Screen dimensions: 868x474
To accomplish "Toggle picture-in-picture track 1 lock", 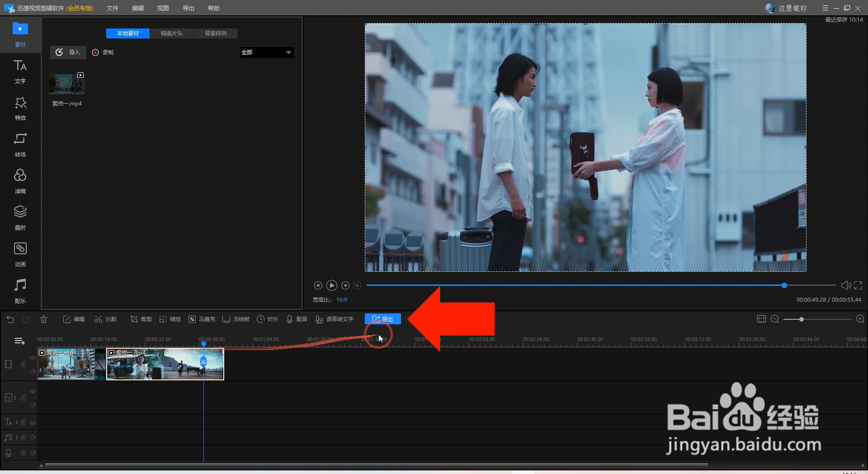I will point(23,398).
